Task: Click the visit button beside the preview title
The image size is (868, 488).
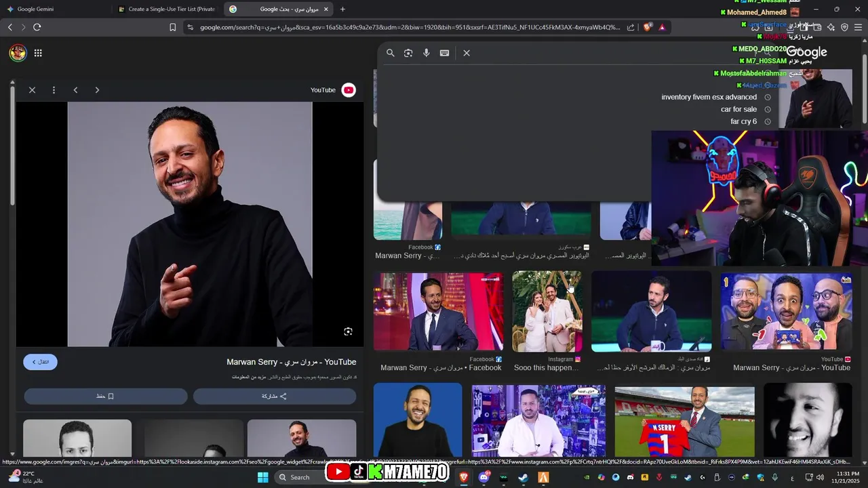Action: tap(40, 362)
